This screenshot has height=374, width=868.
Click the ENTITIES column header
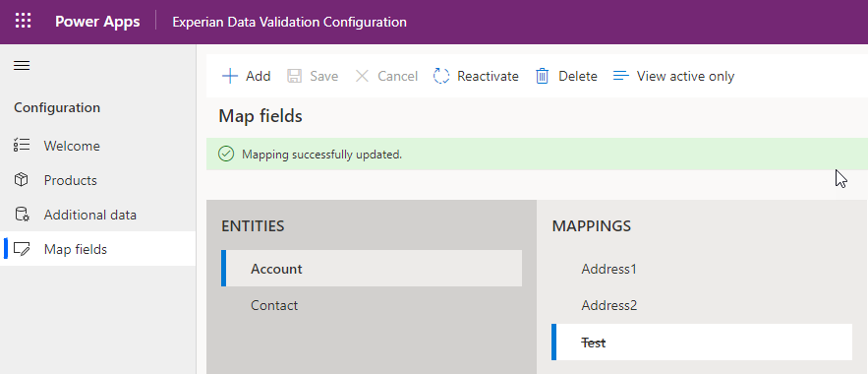tap(253, 226)
